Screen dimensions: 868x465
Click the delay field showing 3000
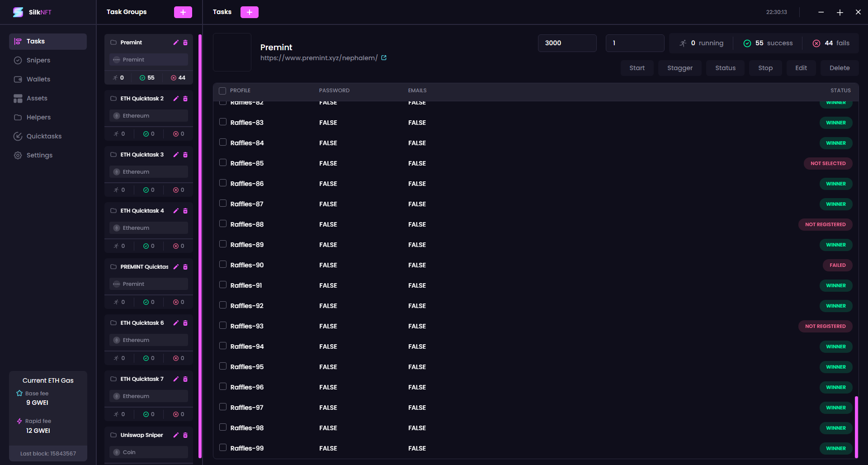567,43
